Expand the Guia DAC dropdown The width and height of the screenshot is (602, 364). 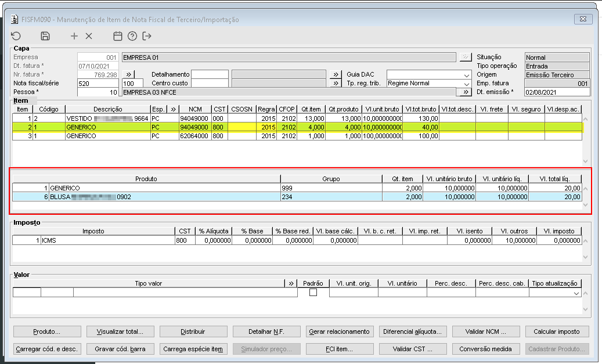[x=467, y=75]
